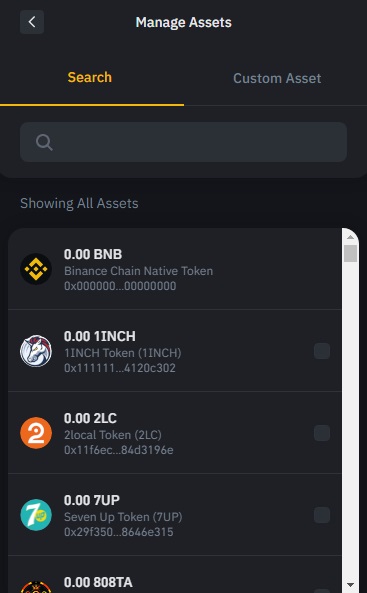Click the 2local Token (2LC) label
This screenshot has width=367, height=593.
point(113,435)
